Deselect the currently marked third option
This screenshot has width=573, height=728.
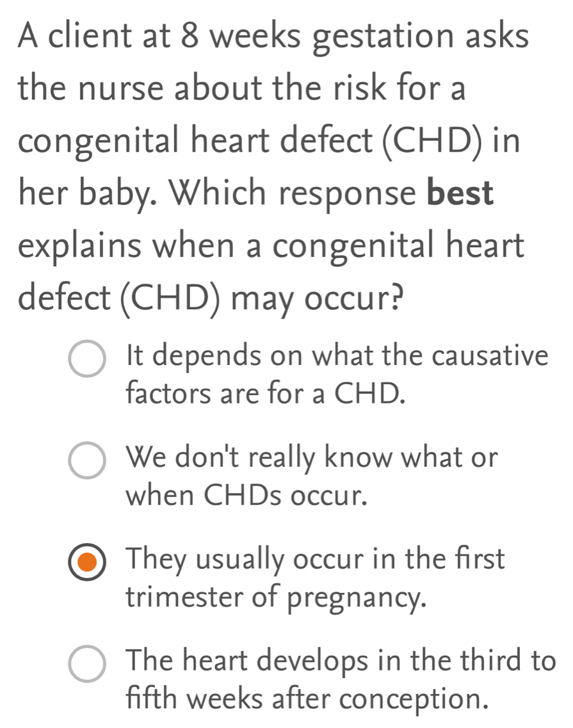click(x=86, y=563)
